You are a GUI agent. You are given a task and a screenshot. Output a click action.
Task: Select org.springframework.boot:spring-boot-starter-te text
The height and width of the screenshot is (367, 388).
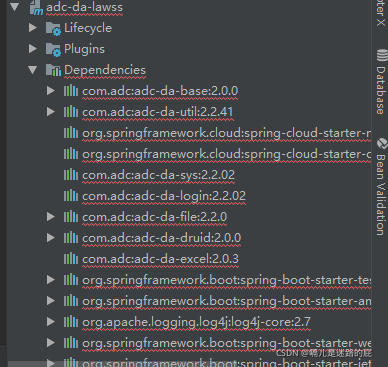[227, 280]
